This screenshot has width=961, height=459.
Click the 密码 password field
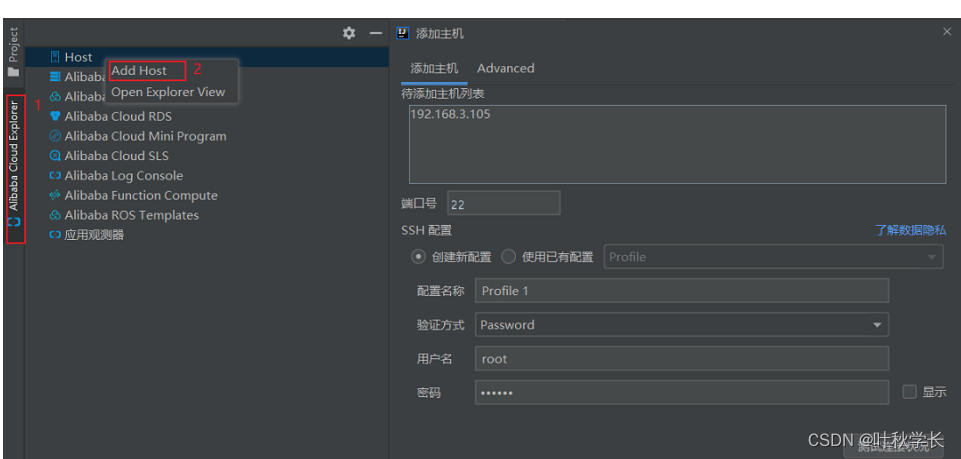click(x=682, y=392)
